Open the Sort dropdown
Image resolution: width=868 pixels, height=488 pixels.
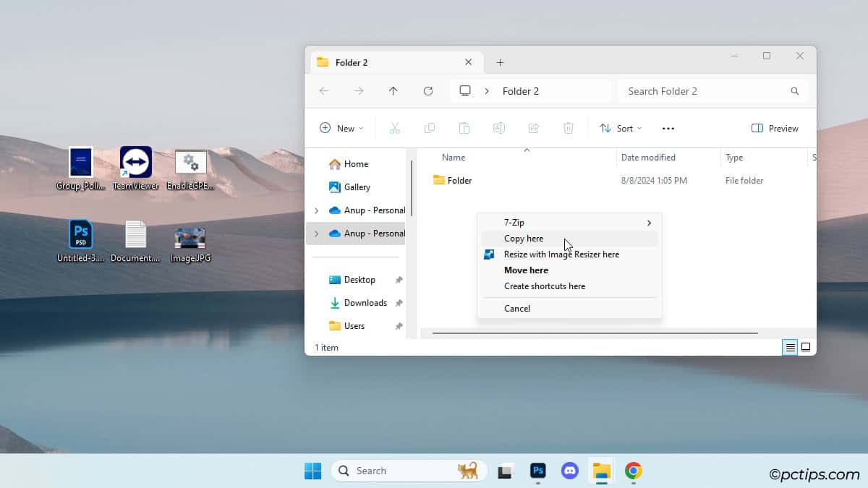click(621, 128)
